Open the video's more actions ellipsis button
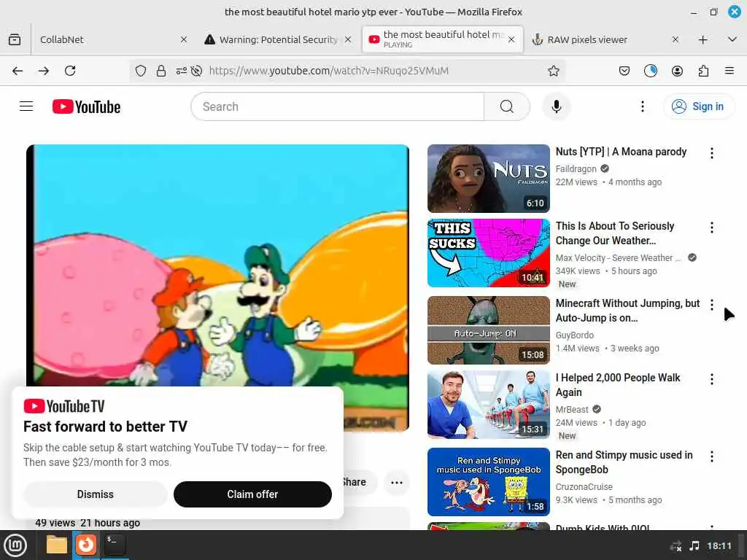This screenshot has height=560, width=747. (396, 483)
